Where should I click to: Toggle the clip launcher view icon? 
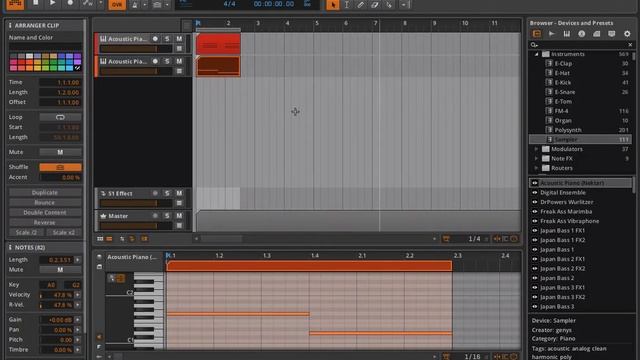click(x=100, y=239)
